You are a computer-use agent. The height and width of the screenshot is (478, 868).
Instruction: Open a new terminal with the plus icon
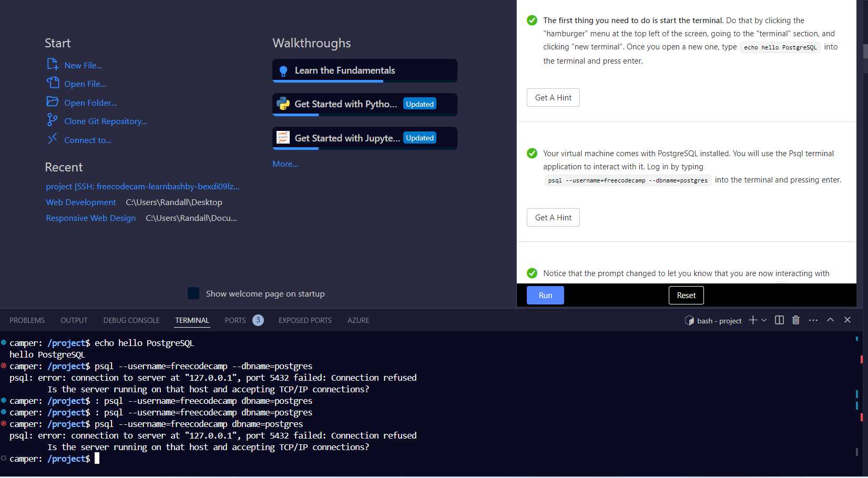(x=752, y=320)
